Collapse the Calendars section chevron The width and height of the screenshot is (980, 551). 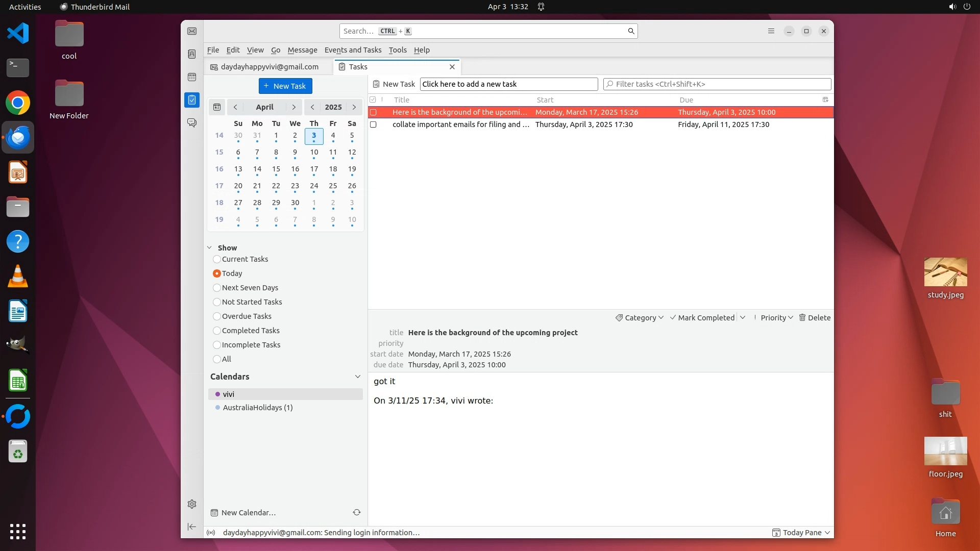point(357,377)
